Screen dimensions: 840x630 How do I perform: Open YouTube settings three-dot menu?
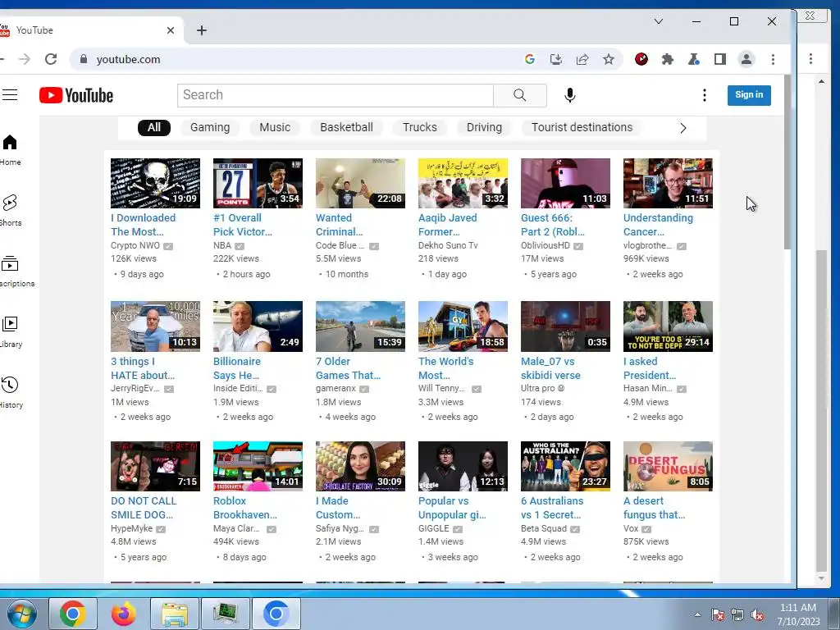(x=705, y=95)
